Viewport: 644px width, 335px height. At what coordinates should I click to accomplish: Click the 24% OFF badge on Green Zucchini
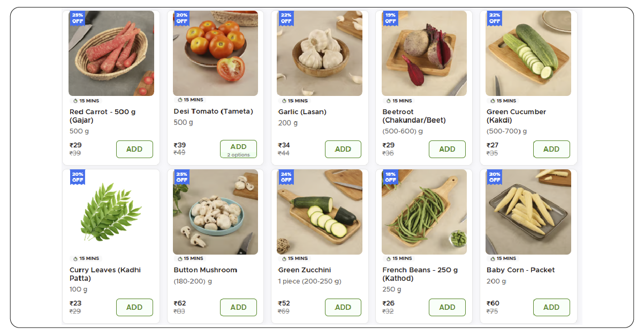point(286,177)
